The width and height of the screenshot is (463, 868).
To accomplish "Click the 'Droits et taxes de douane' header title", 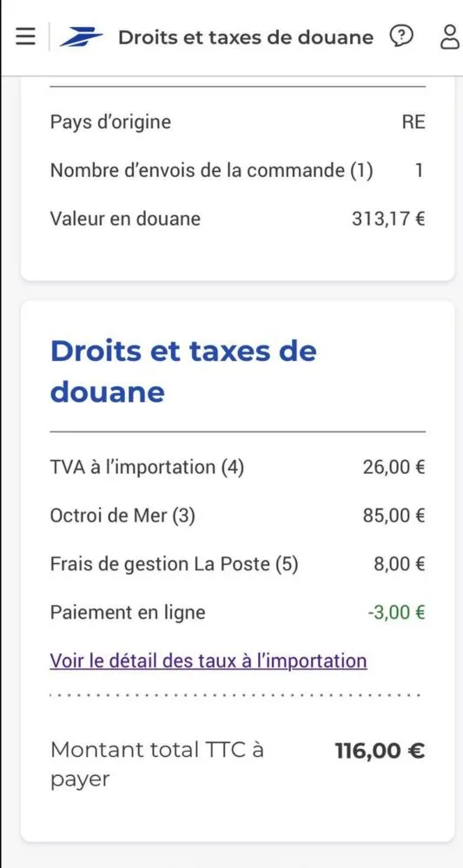I will click(246, 37).
